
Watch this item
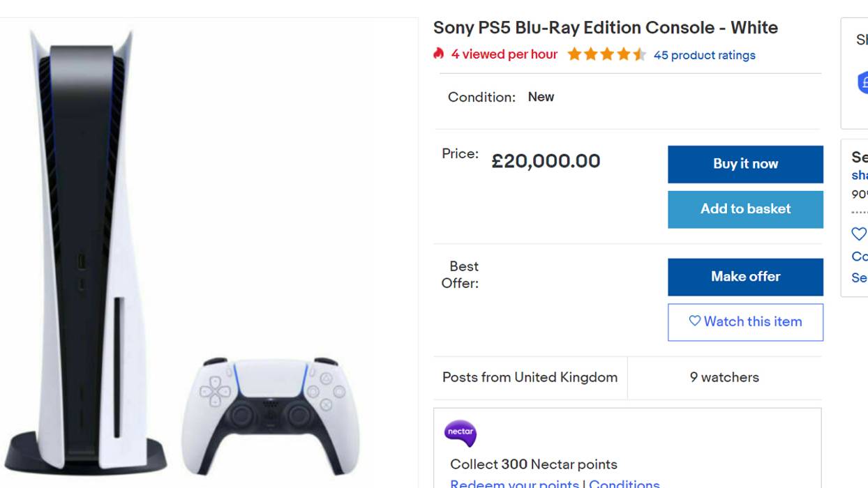coord(745,322)
